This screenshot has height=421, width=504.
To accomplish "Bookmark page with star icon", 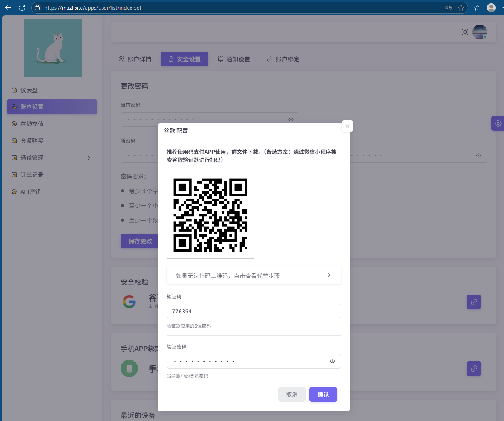I will click(x=461, y=8).
